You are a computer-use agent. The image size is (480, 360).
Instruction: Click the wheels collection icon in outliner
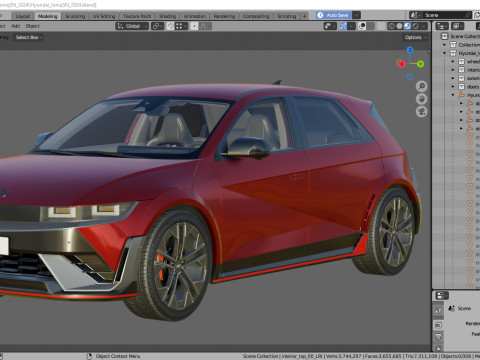461,61
